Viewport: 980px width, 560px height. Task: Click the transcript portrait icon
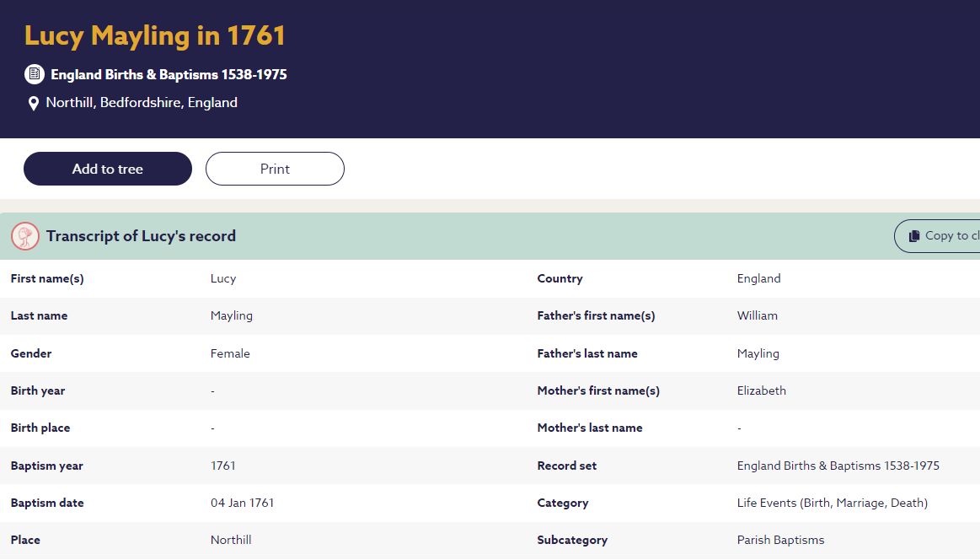[25, 236]
